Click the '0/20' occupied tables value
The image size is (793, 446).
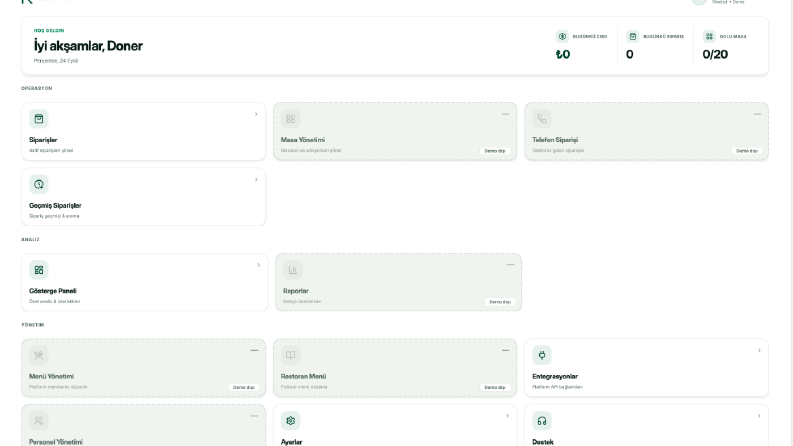click(x=715, y=55)
